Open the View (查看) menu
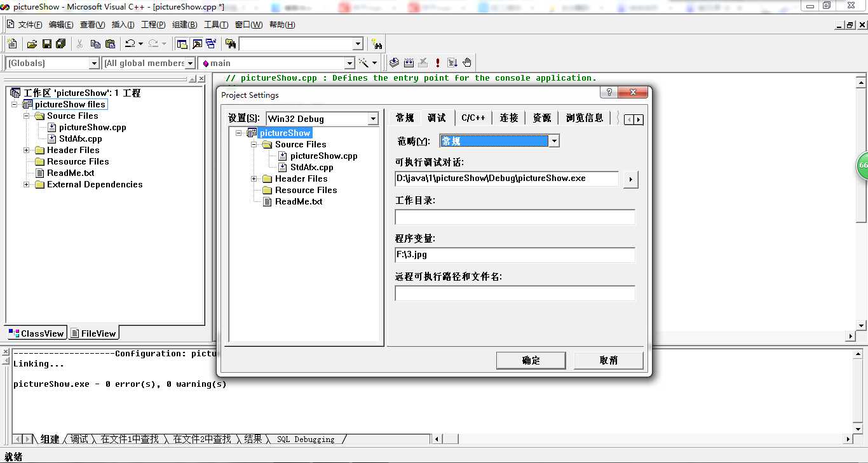 (x=92, y=25)
